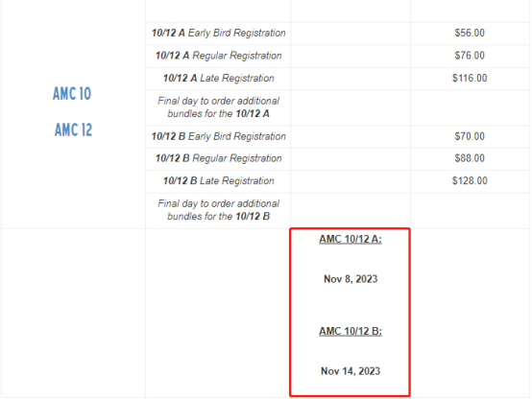Select the $116.00 price cell

coord(470,79)
